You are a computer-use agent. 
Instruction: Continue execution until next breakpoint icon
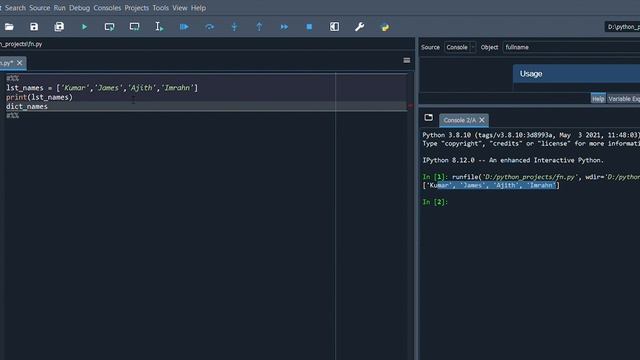[284, 27]
